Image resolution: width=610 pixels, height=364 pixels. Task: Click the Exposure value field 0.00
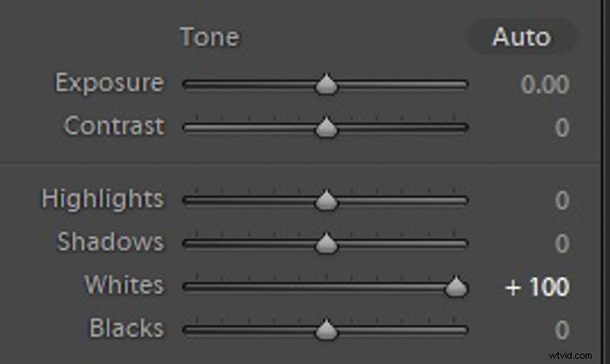544,84
